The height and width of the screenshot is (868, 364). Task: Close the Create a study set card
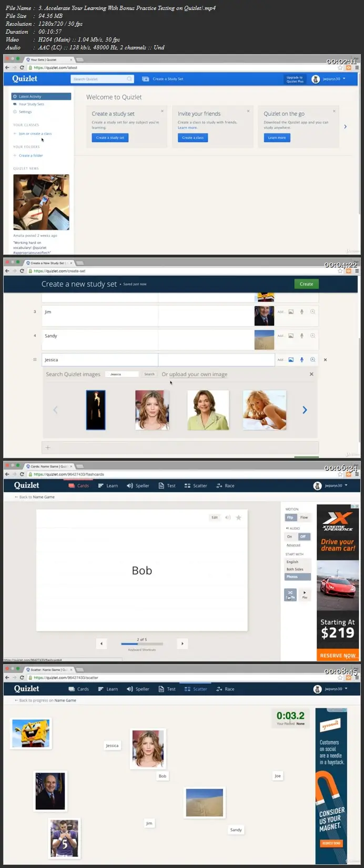(x=162, y=111)
